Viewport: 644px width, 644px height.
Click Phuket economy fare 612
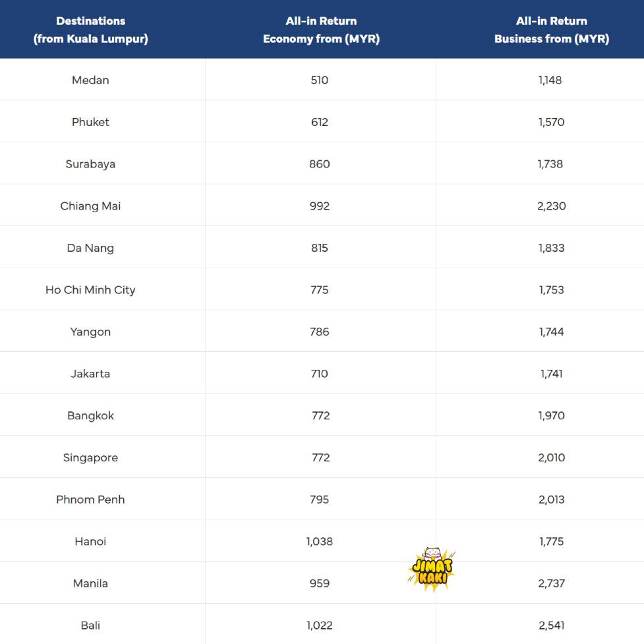[x=320, y=122]
